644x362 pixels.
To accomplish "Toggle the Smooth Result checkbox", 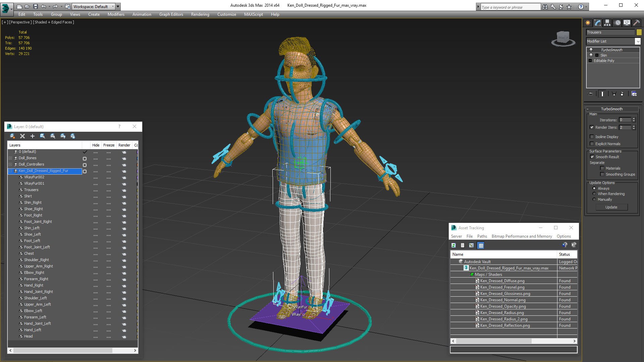I will tap(592, 157).
